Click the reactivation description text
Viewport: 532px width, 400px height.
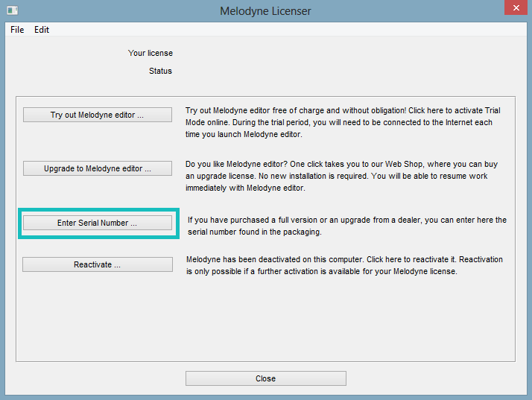click(344, 265)
